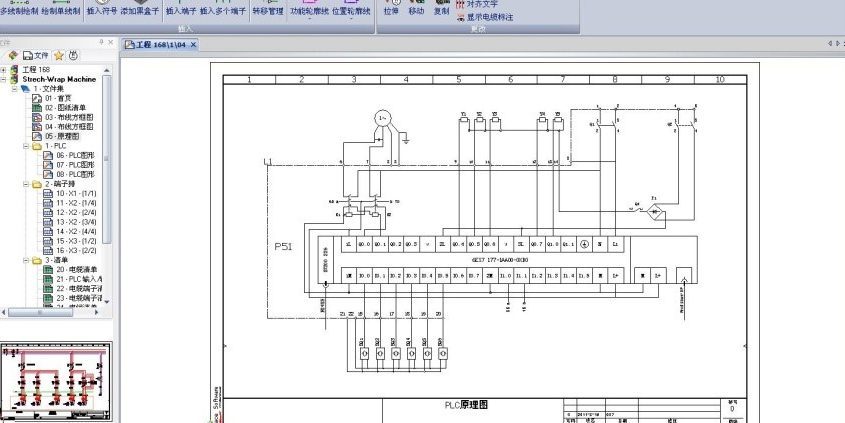The height and width of the screenshot is (423, 845).
Task: Open terminal strip 14 - X2 - (4/4)
Action: [x=76, y=232]
